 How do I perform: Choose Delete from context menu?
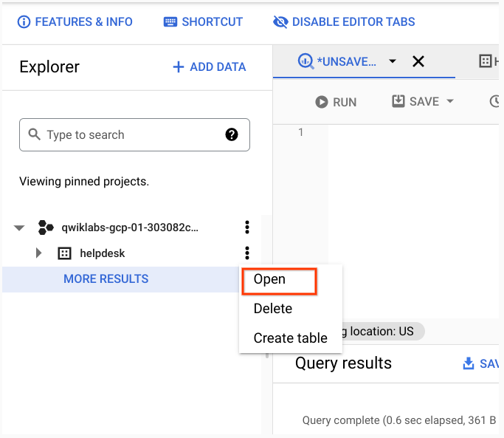tap(273, 309)
